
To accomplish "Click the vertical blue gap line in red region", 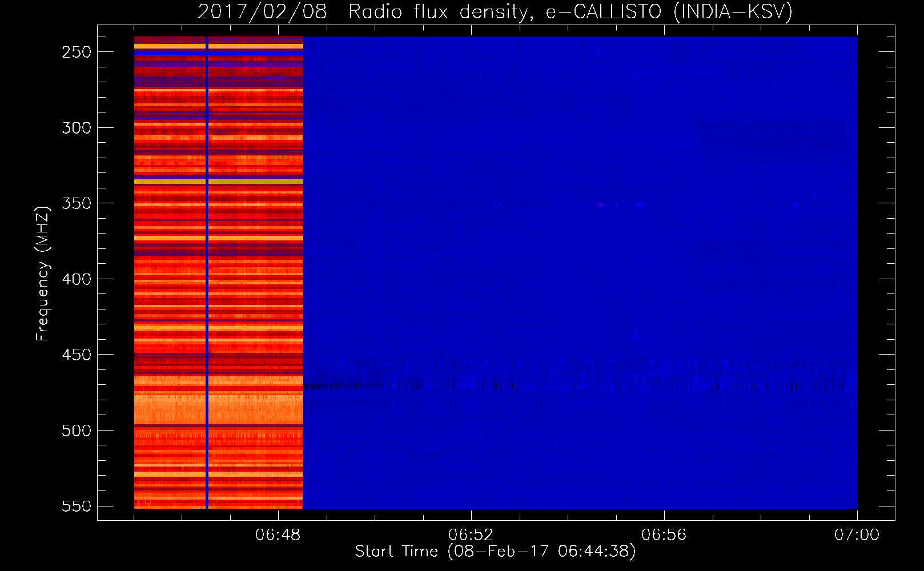I will (207, 272).
